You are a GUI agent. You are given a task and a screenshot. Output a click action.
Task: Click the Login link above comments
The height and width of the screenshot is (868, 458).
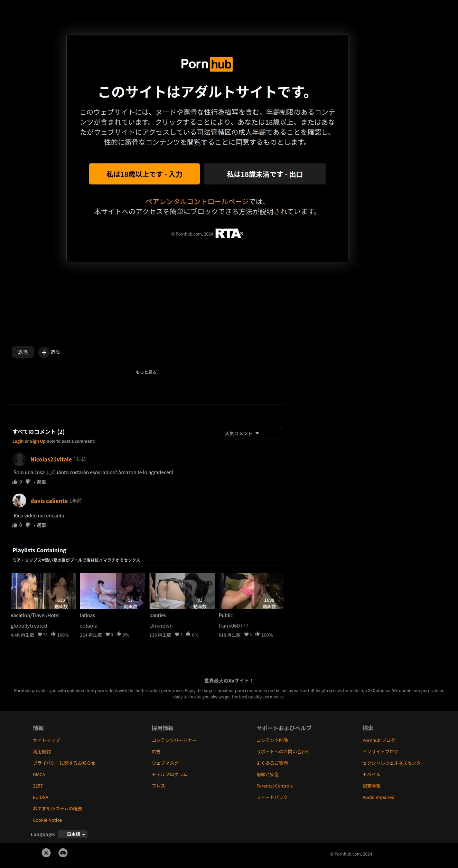pyautogui.click(x=18, y=441)
